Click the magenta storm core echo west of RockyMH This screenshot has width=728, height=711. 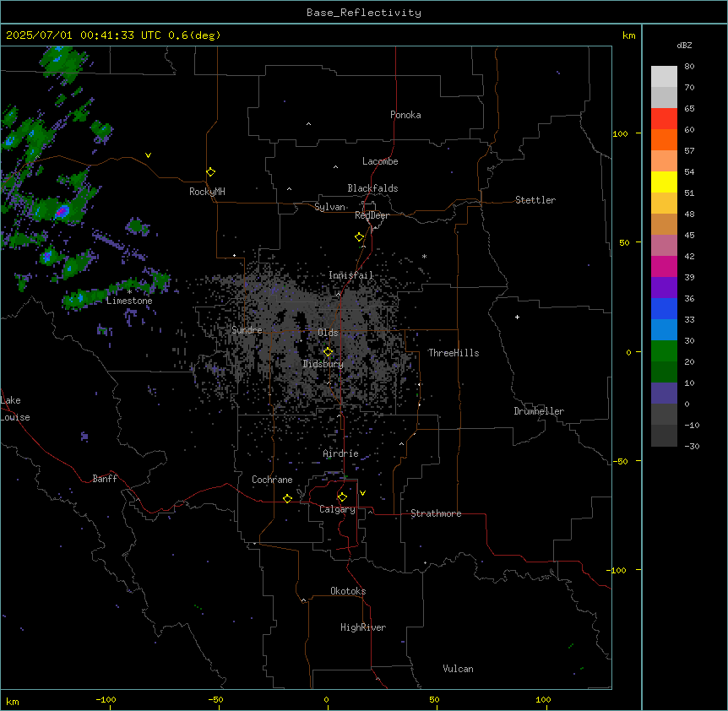coord(62,212)
